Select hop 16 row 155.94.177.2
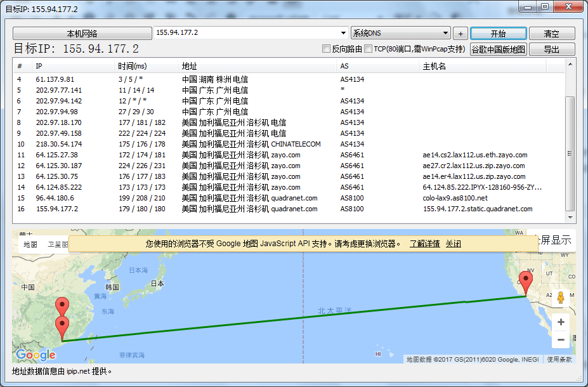Viewport: 588px width, 387px height. pyautogui.click(x=57, y=209)
